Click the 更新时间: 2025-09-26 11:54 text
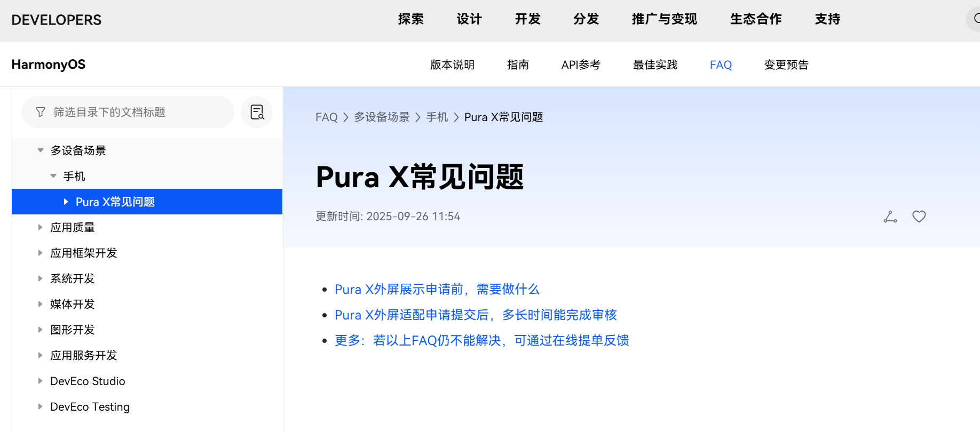Viewport: 980px width, 432px height. pos(388,217)
